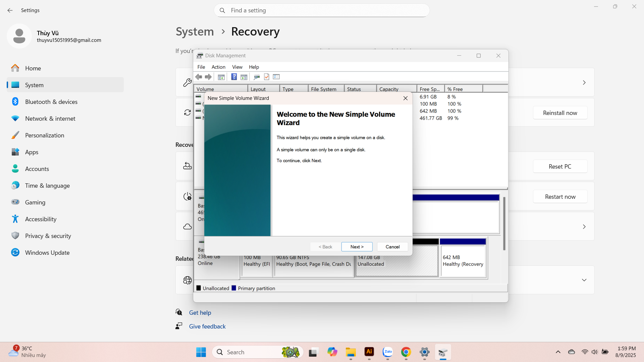Expand the chevron next to Reinstall now section
644x362 pixels.
(584, 82)
